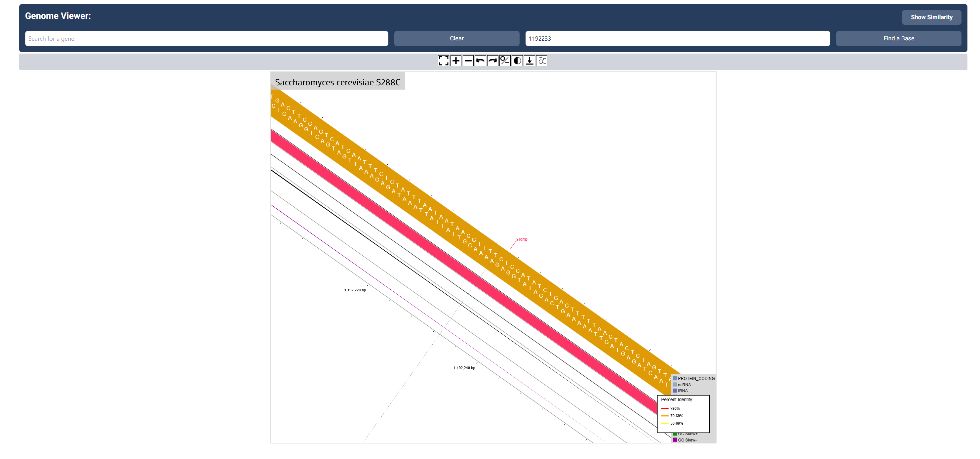
Task: Toggle the invert colors half-circle icon
Action: pyautogui.click(x=517, y=61)
